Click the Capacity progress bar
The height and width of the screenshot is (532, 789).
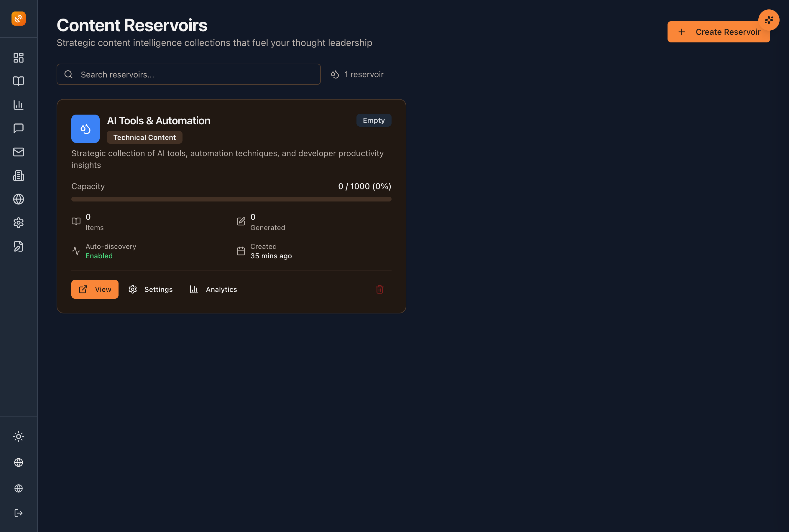(231, 199)
